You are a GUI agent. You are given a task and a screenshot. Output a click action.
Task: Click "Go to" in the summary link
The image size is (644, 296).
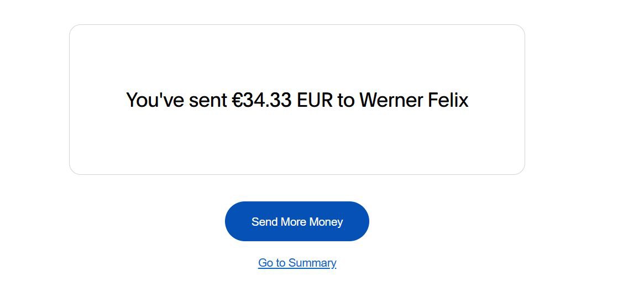(x=272, y=263)
